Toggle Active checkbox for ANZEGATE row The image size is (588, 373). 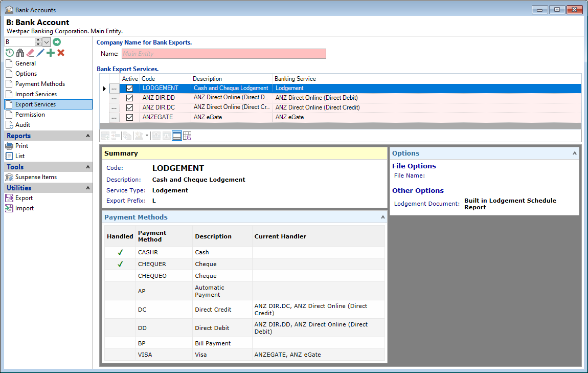(x=129, y=118)
